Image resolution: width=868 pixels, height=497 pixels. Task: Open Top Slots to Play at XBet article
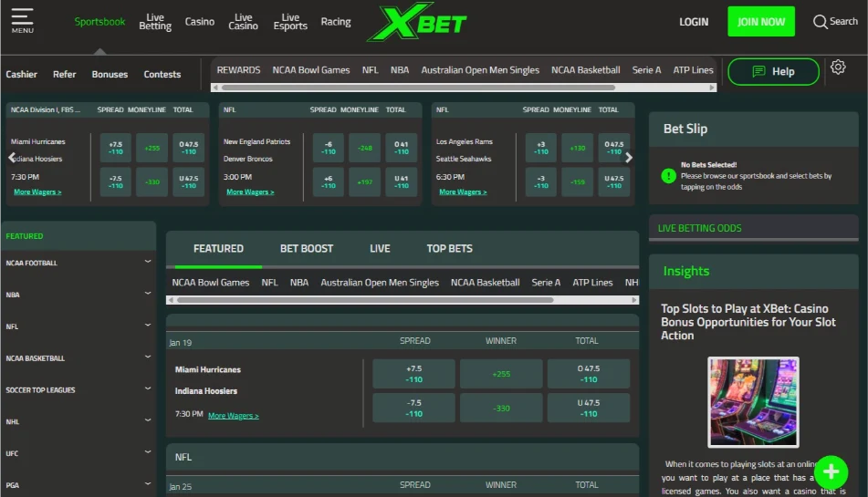[x=748, y=322]
